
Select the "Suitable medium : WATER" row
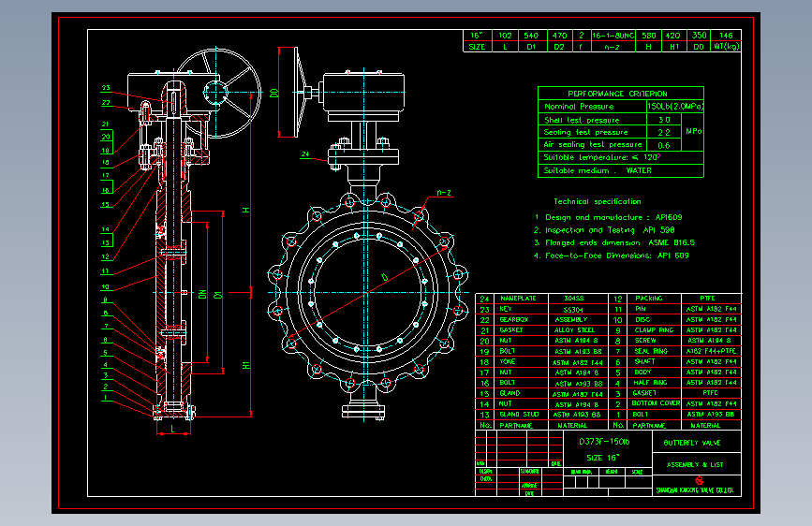pos(598,170)
